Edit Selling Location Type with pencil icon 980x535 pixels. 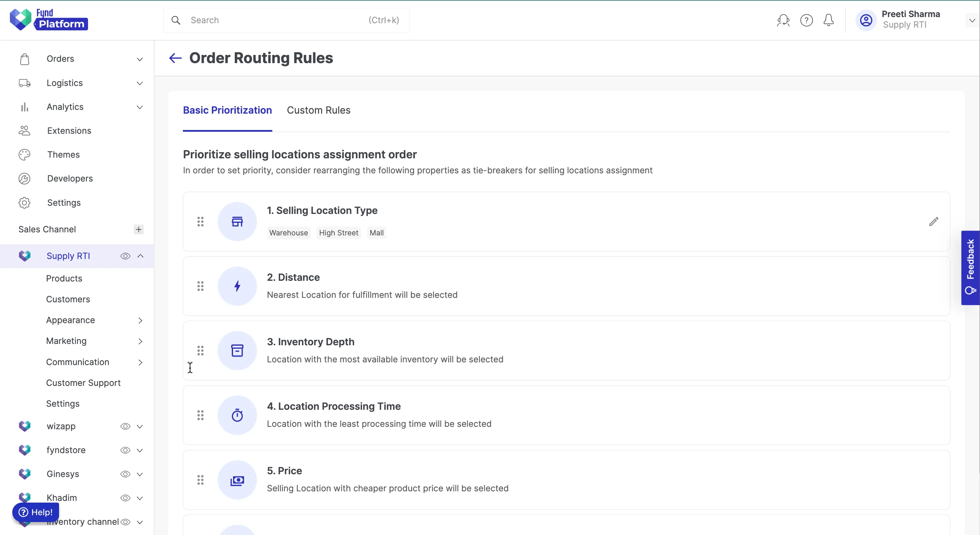(934, 221)
